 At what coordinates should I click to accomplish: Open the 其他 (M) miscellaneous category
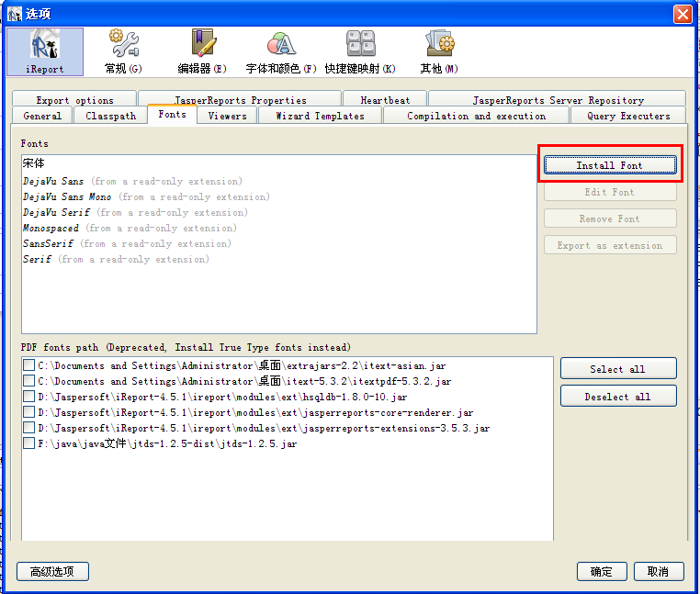click(x=439, y=51)
